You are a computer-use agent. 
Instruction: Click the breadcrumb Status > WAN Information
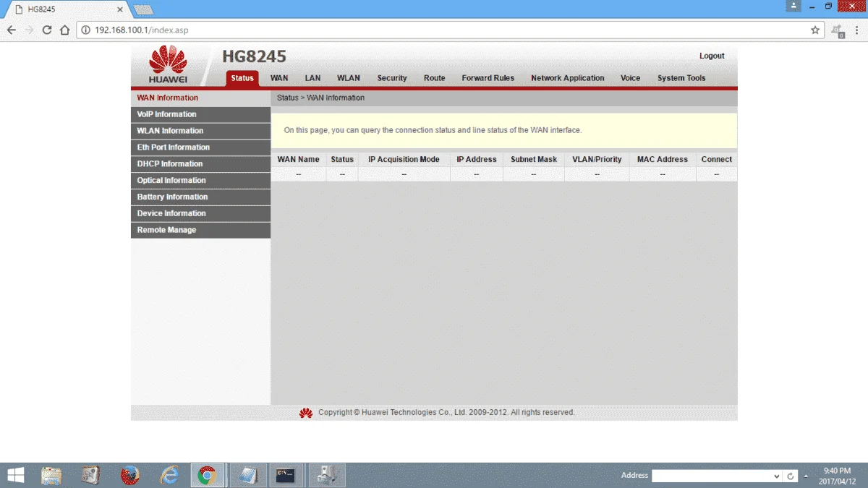320,98
